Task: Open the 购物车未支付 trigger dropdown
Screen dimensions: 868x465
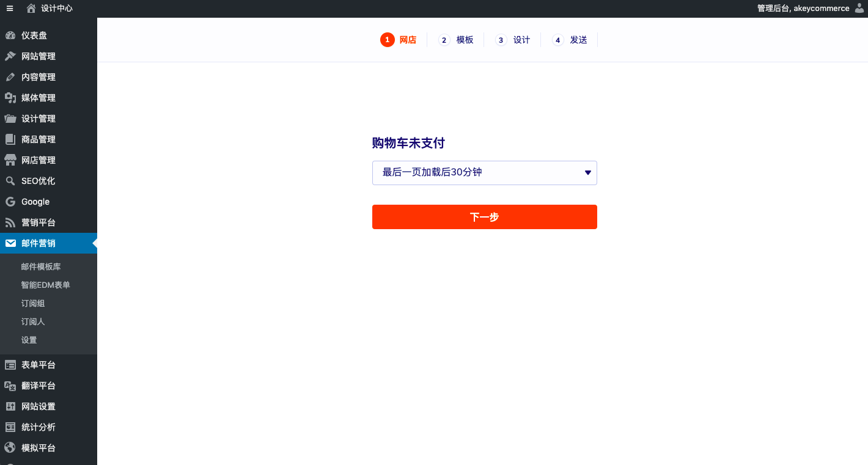Action: pyautogui.click(x=485, y=173)
